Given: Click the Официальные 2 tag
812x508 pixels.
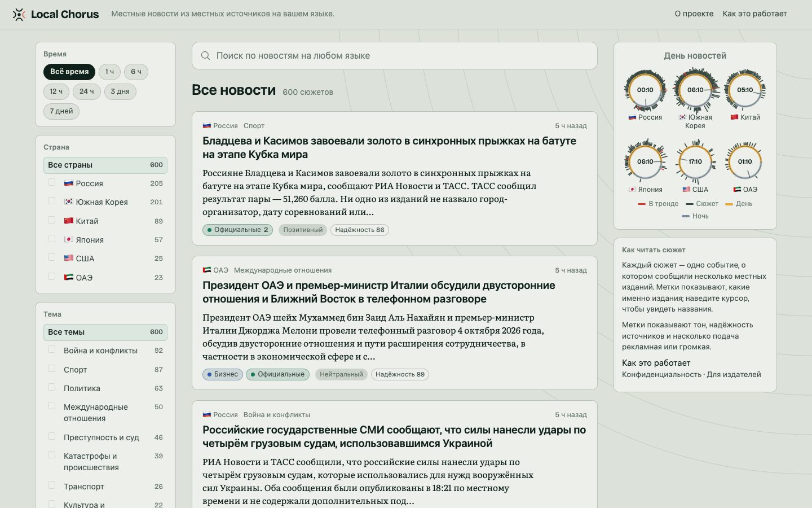Looking at the screenshot, I should 237,230.
